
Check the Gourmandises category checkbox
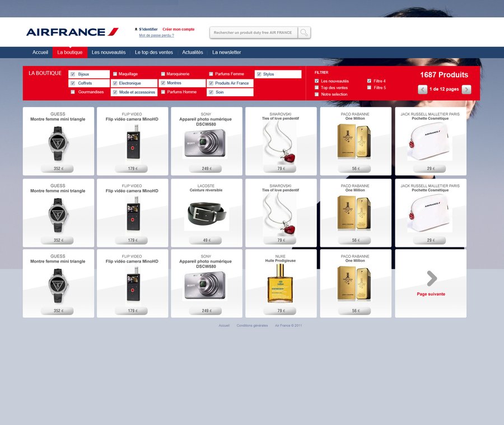73,92
